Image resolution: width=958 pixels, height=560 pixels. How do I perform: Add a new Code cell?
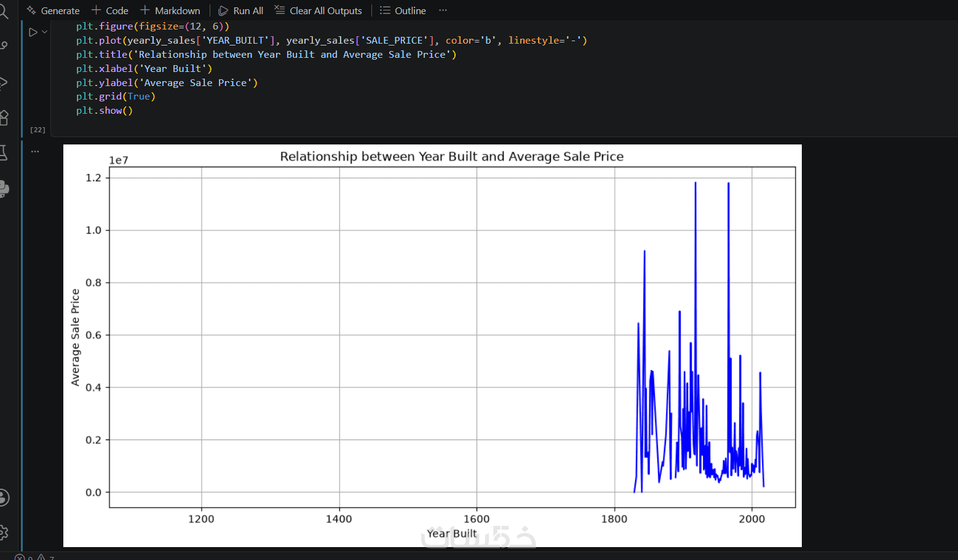point(110,10)
